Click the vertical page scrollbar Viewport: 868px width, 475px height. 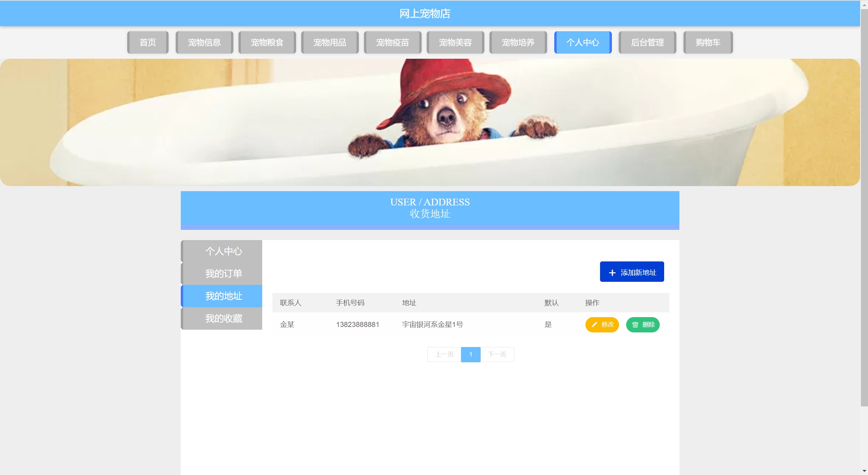864,204
